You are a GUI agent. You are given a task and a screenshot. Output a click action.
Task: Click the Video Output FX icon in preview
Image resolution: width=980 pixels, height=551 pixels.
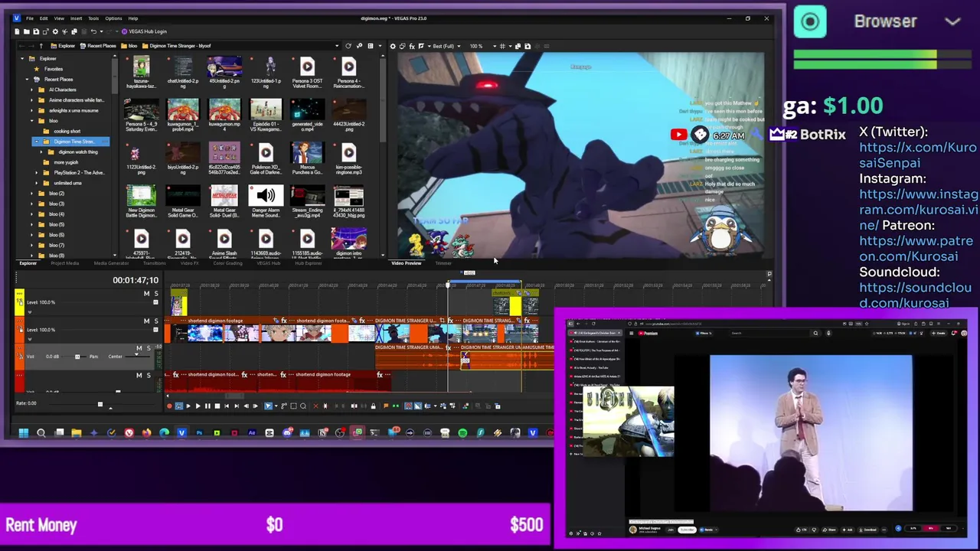(x=412, y=46)
